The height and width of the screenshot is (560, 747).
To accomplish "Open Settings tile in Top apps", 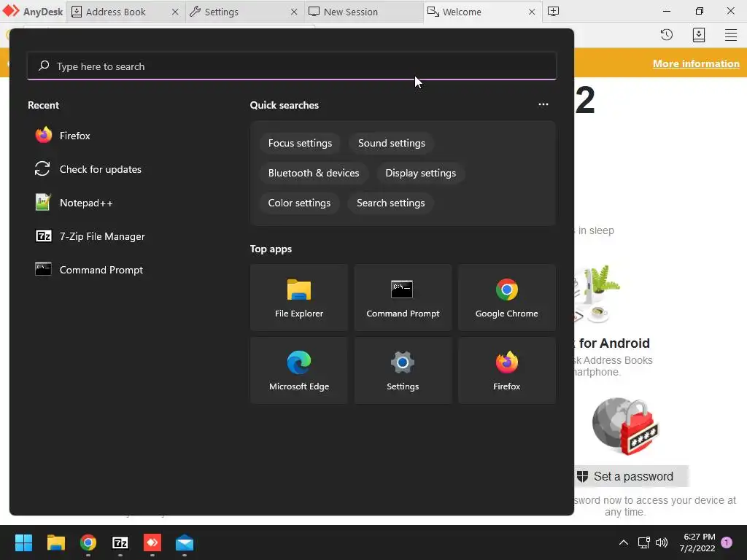I will click(x=403, y=370).
